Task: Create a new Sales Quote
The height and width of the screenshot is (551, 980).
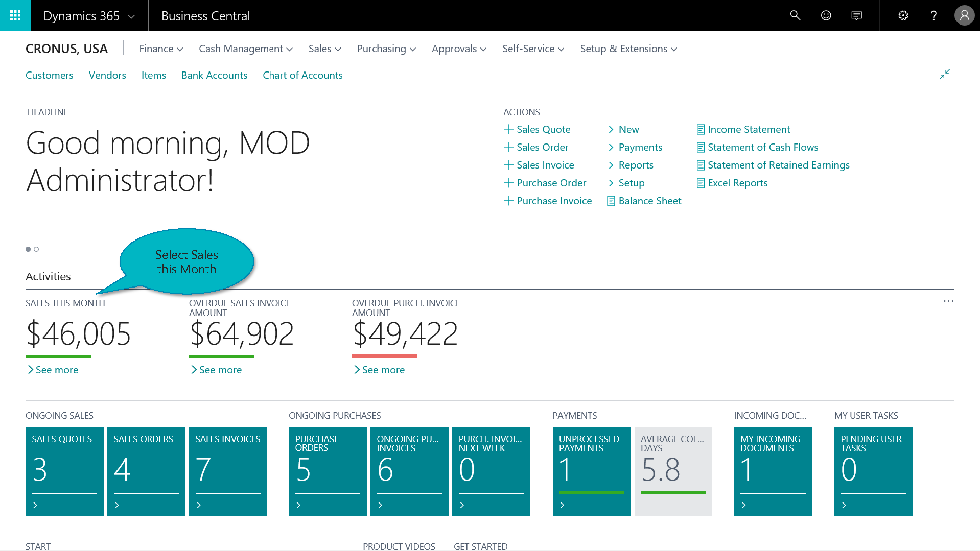Action: (x=543, y=129)
